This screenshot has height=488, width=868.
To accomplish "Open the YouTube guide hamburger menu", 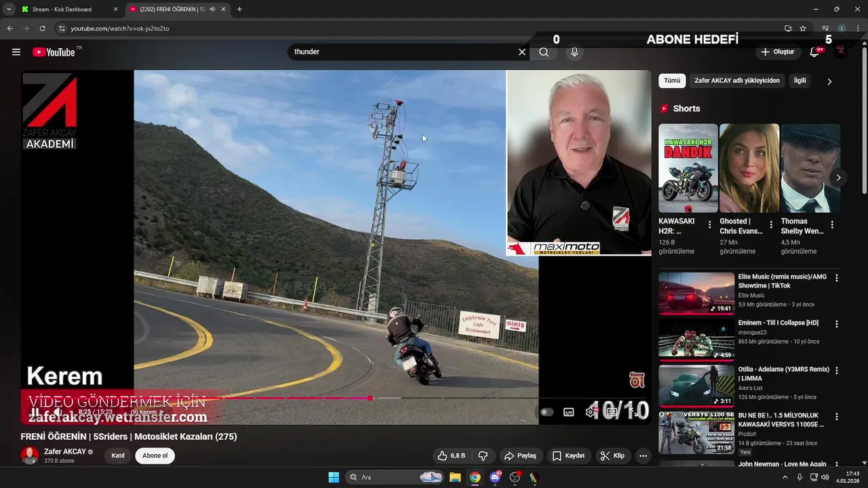I will click(x=16, y=52).
